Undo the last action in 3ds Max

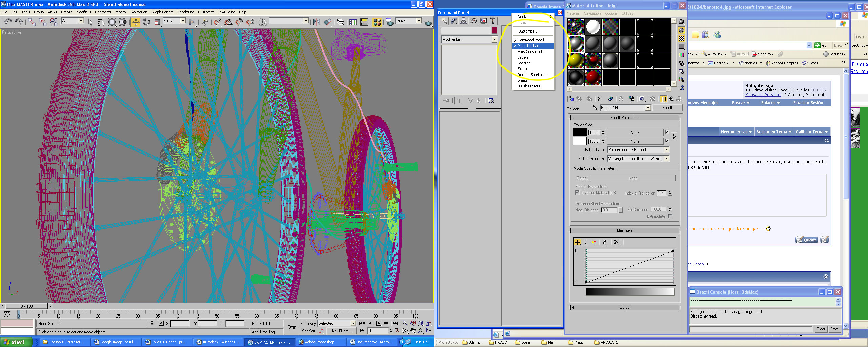click(x=8, y=22)
